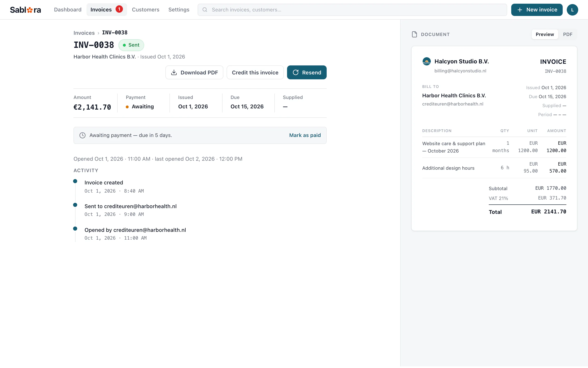Click the New invoice button

pos(537,10)
